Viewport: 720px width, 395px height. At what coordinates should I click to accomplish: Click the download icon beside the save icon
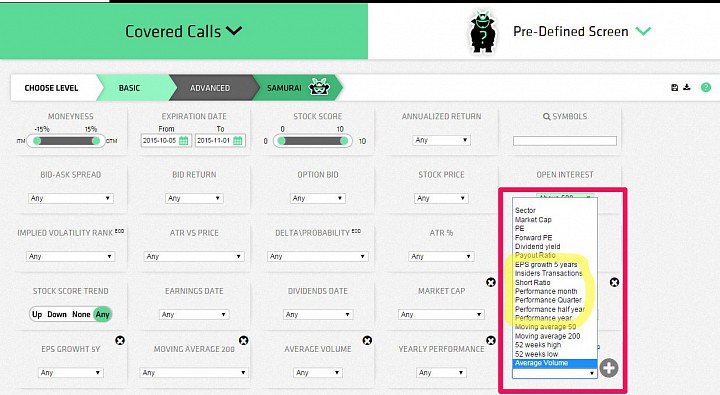click(686, 87)
